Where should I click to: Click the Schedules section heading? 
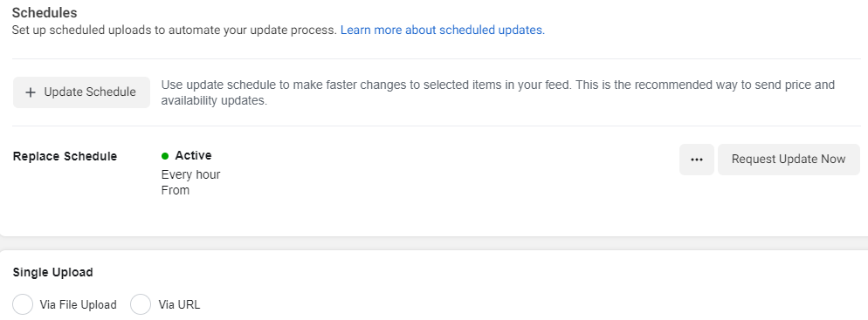click(x=45, y=12)
